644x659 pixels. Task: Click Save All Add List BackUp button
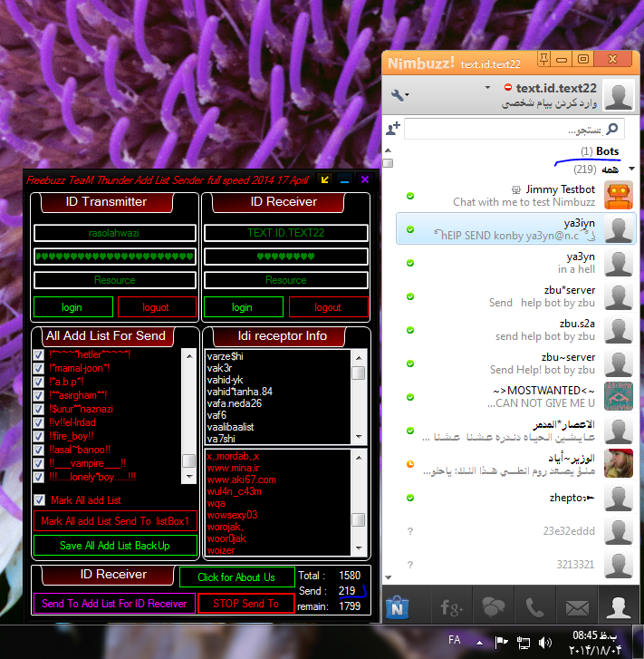pos(115,546)
